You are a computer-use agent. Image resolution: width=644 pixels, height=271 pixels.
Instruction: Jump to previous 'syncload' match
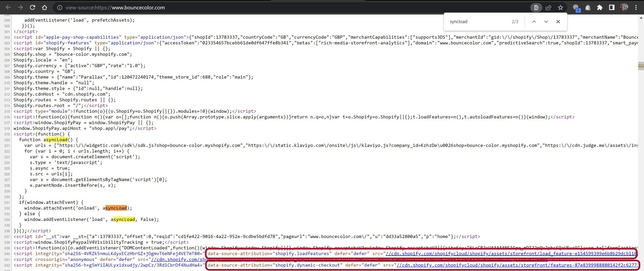click(x=534, y=22)
